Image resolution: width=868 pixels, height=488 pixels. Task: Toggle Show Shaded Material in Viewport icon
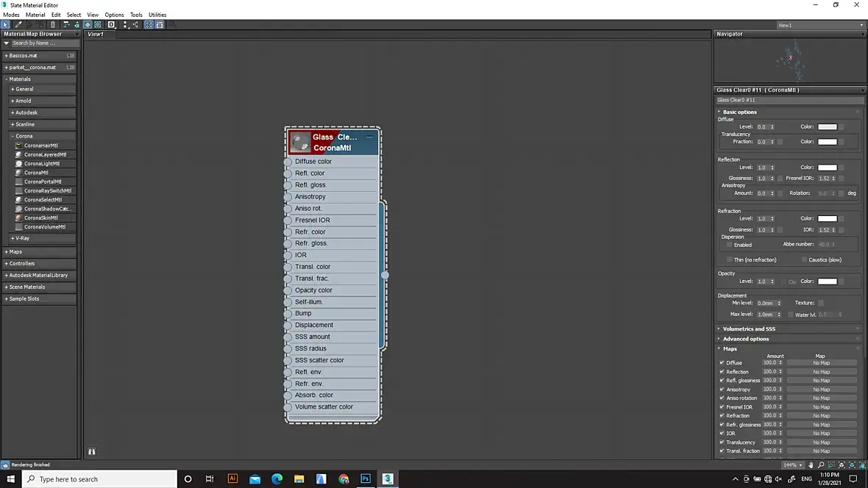click(88, 25)
